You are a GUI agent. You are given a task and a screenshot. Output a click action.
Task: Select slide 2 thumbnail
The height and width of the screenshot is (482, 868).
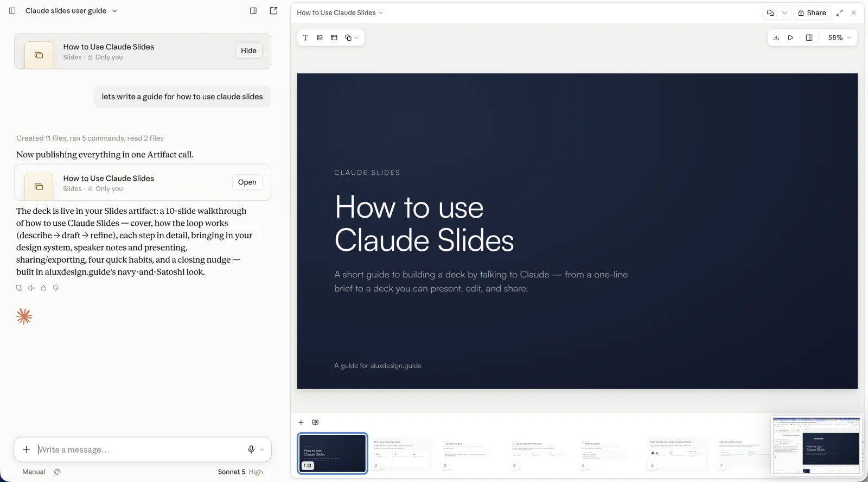[x=402, y=453]
